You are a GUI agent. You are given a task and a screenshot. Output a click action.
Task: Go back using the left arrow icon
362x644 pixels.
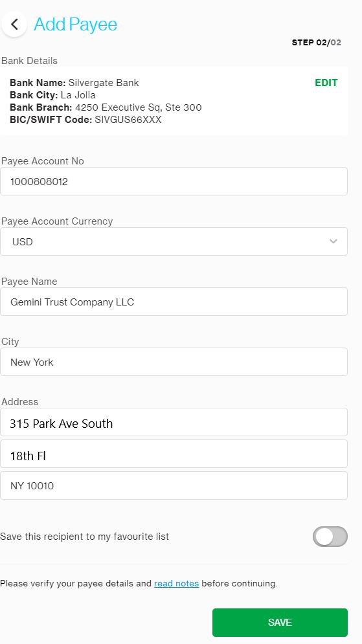pyautogui.click(x=14, y=24)
